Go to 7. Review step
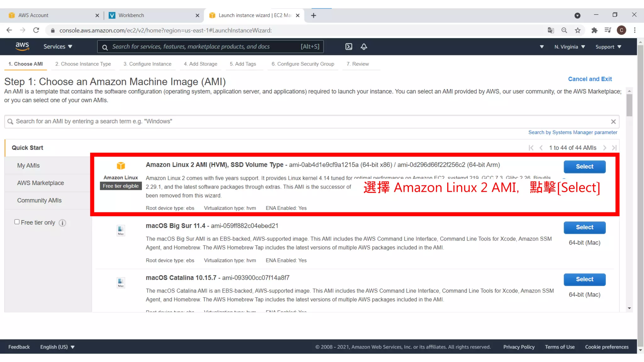The width and height of the screenshot is (644, 362). click(358, 64)
